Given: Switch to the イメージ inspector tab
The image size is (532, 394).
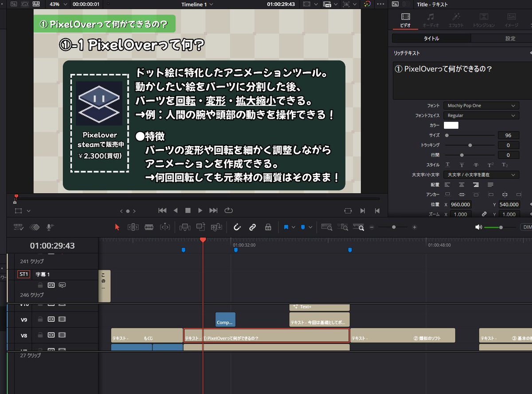Looking at the screenshot, I should [511, 20].
